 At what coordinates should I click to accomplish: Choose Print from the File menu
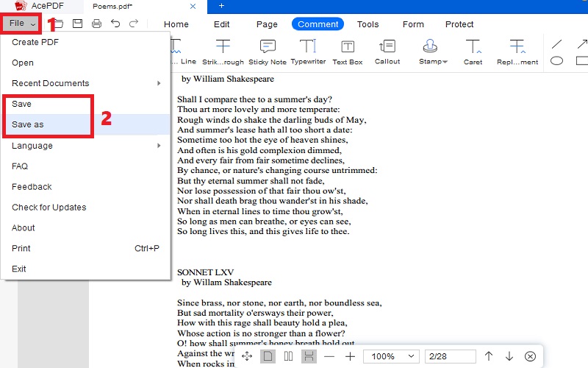85,249
